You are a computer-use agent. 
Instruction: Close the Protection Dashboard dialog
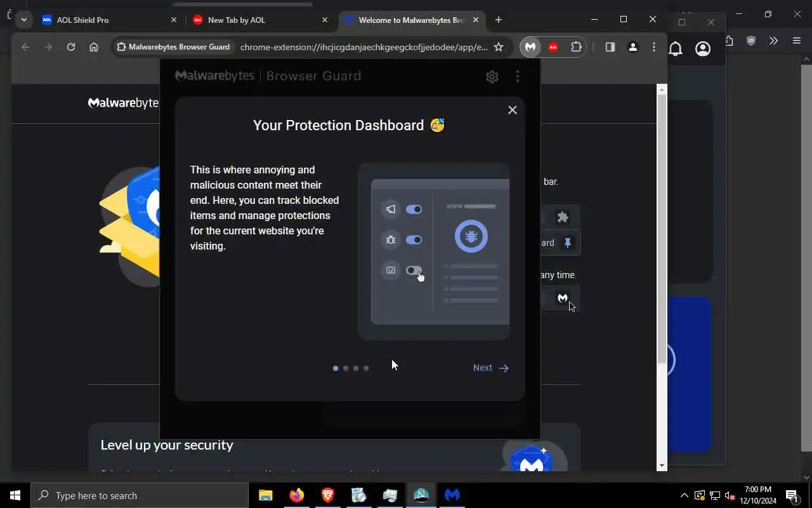click(513, 110)
